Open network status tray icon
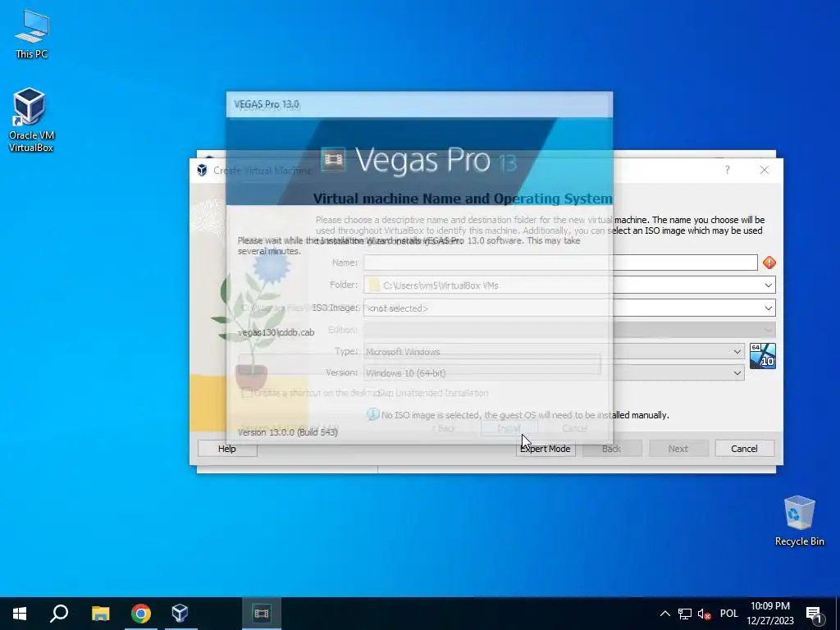 685,614
